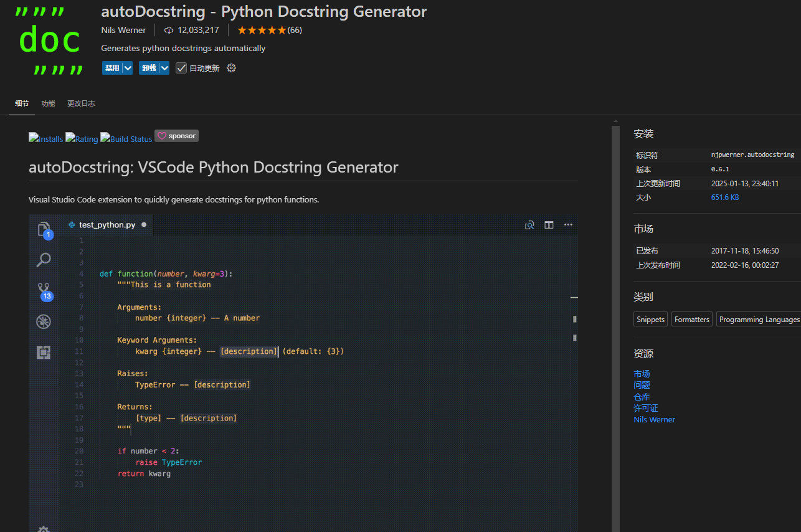
Task: Open Nils Werner link under 资源
Action: coord(654,420)
